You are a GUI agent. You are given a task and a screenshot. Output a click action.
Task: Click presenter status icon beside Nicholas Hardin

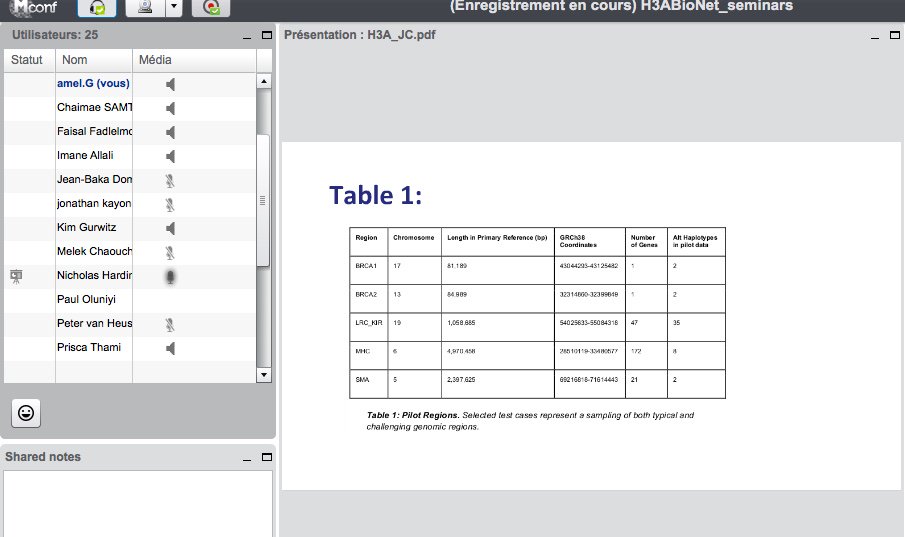(x=16, y=276)
